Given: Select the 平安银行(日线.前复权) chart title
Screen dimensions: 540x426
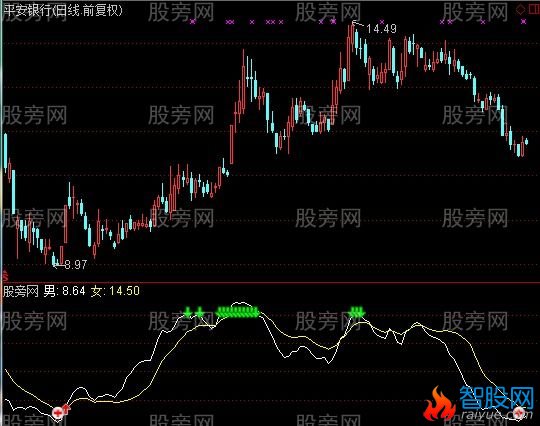Looking at the screenshot, I should click(63, 11).
